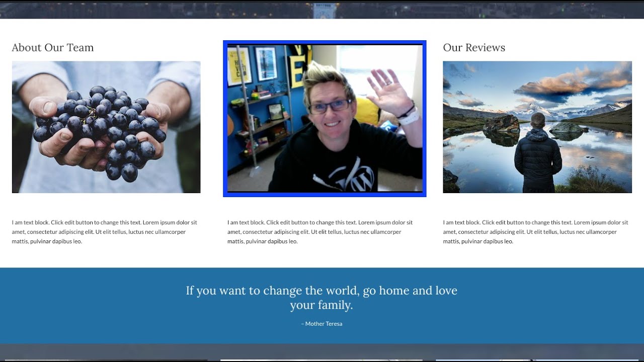Viewport: 644px width, 362px height.
Task: Click the grapes image under About Our Team
Action: pyautogui.click(x=106, y=127)
